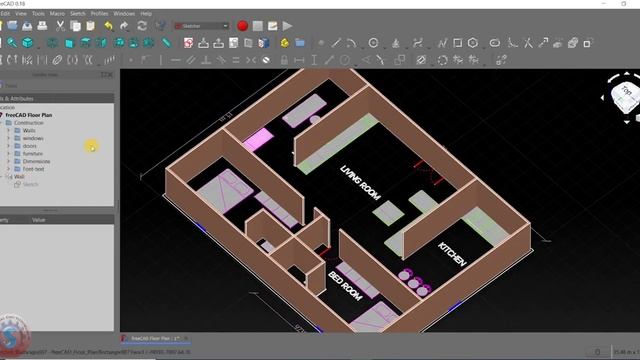Screen dimensions: 640x360
Task: Execute macro with play button
Action: click(288, 26)
